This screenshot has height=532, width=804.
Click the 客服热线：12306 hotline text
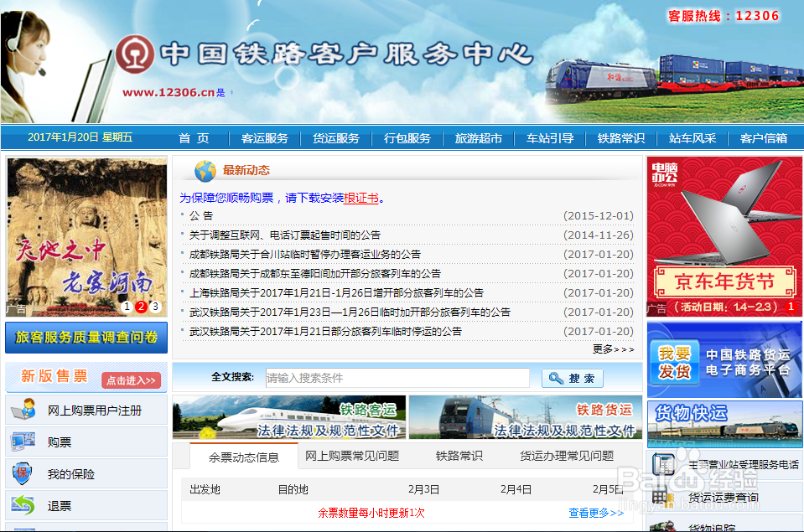point(724,16)
